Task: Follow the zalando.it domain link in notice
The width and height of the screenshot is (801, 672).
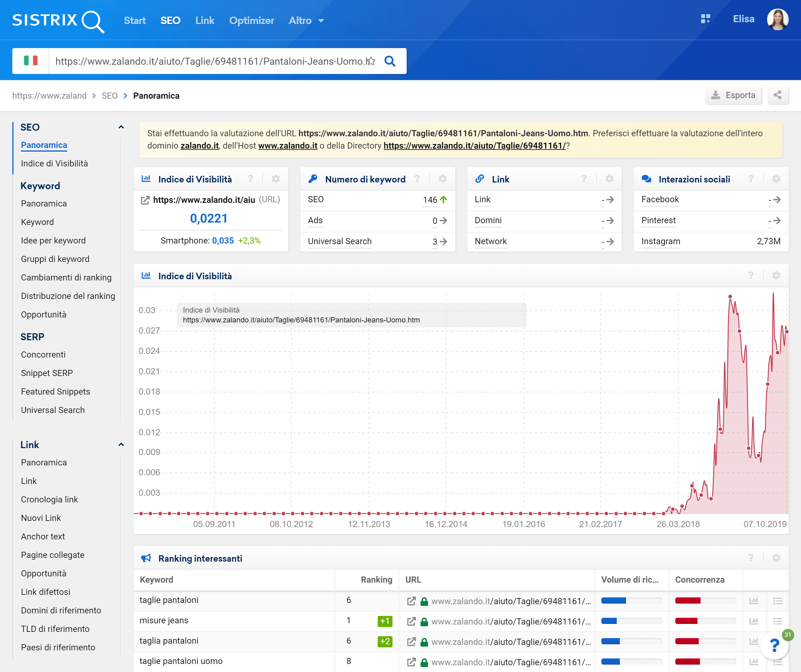Action: (200, 146)
